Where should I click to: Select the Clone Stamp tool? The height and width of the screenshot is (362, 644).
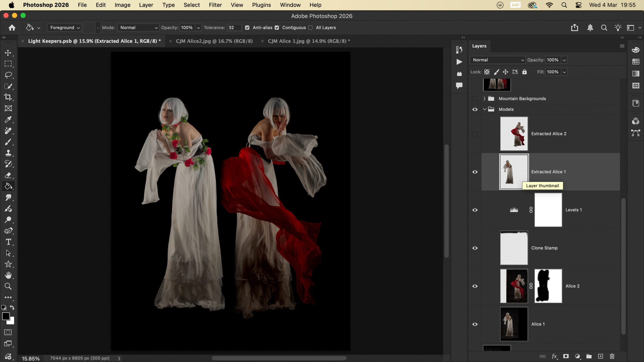[8, 153]
